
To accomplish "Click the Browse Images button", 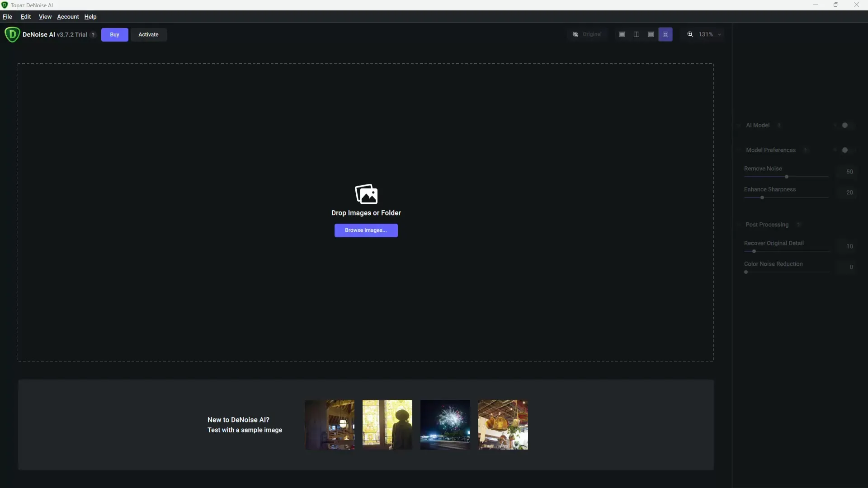I will [366, 230].
